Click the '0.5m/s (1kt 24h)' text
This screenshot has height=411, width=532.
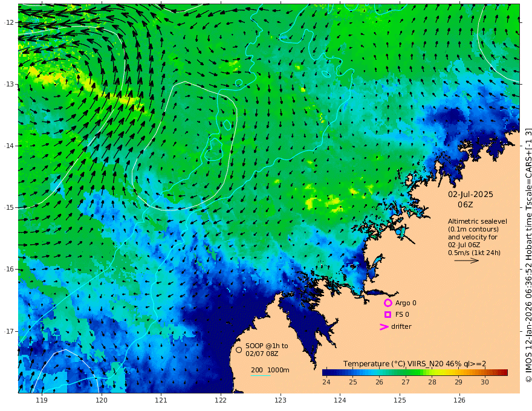point(475,252)
